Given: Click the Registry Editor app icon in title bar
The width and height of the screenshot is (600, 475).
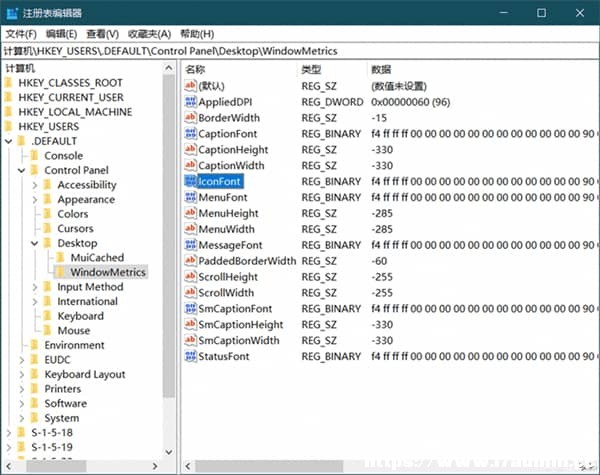Looking at the screenshot, I should click(x=12, y=13).
